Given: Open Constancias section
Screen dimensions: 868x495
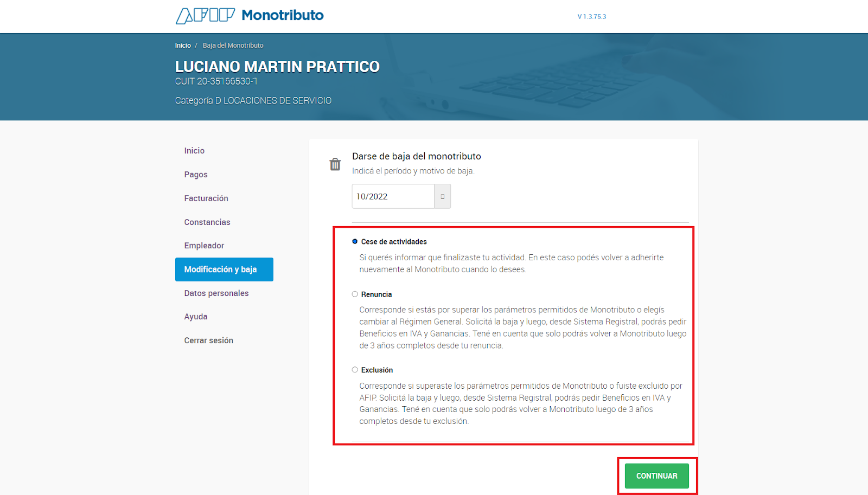Looking at the screenshot, I should (207, 222).
